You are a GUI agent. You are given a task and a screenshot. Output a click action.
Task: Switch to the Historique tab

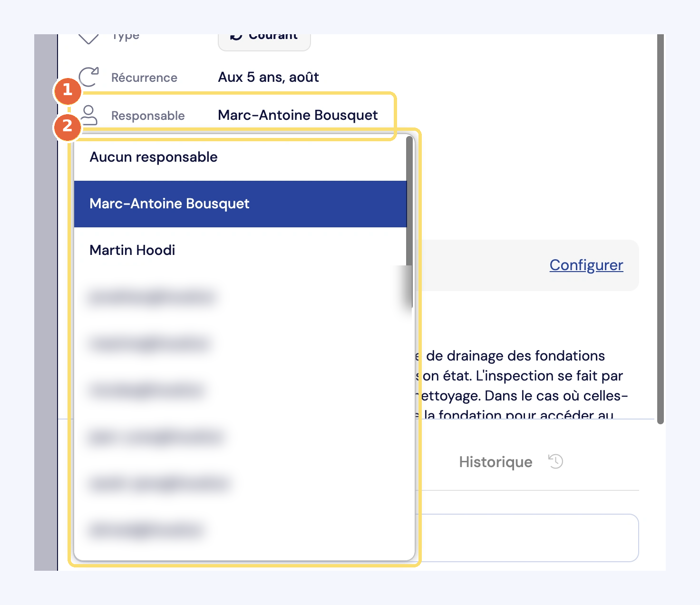pyautogui.click(x=511, y=462)
